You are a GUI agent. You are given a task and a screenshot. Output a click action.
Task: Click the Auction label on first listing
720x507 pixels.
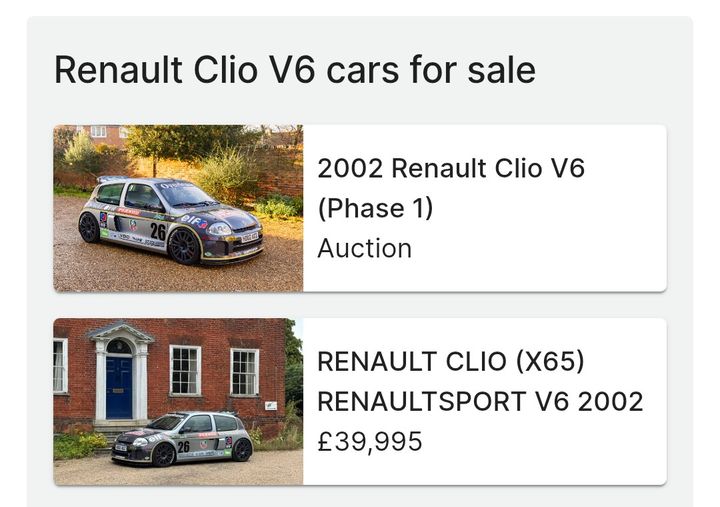(x=364, y=248)
